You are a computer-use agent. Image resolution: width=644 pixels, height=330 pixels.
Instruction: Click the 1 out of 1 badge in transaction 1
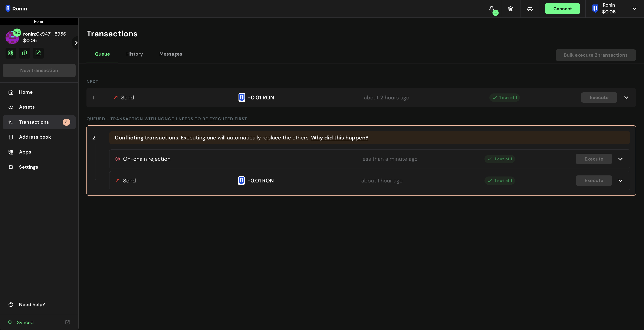(505, 98)
